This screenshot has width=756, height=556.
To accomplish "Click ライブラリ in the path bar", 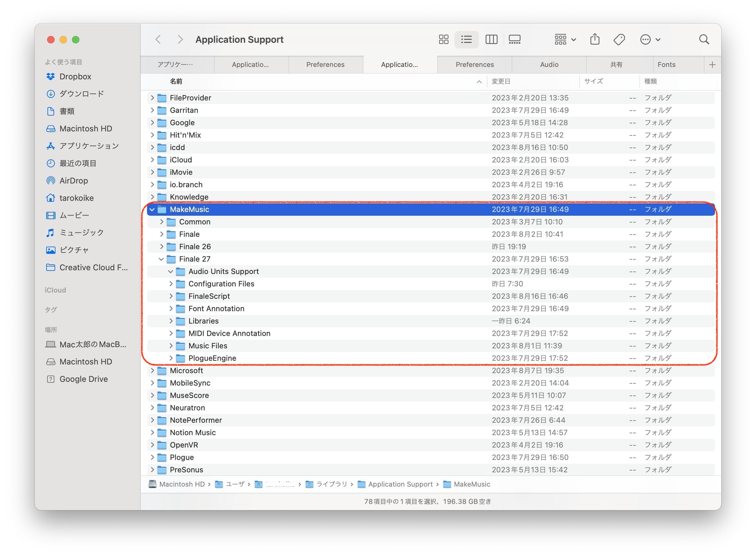I will [x=326, y=484].
